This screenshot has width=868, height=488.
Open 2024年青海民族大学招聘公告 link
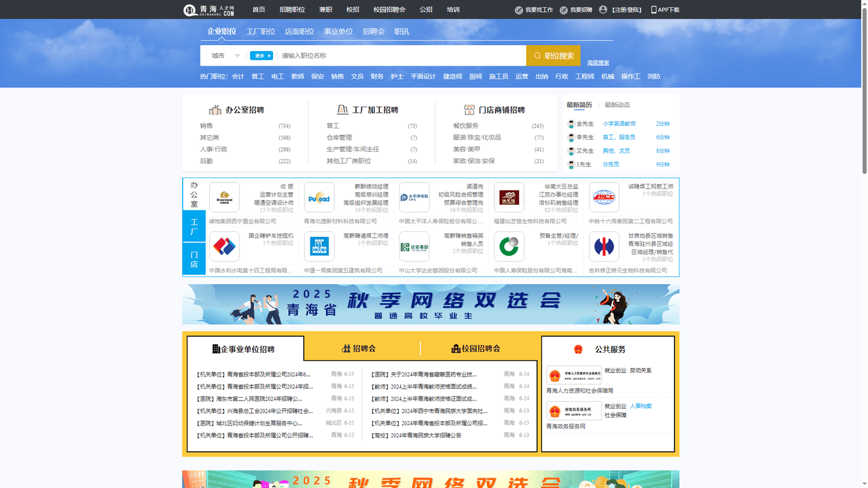(417, 435)
